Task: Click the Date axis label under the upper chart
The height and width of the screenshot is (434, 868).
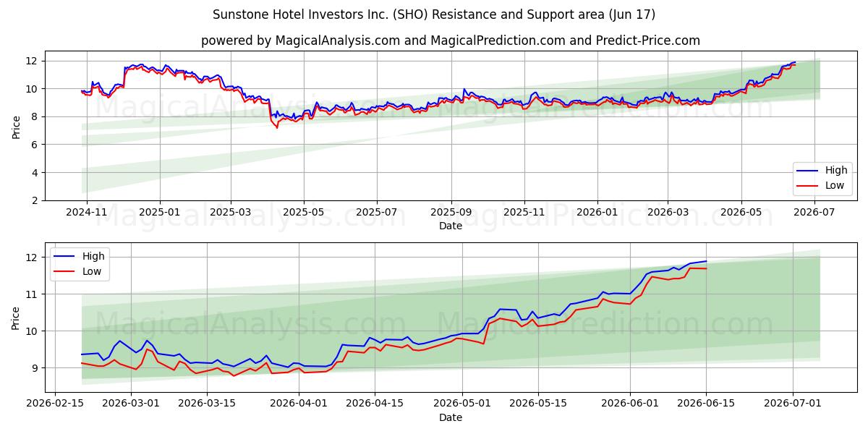Action: pyautogui.click(x=450, y=226)
